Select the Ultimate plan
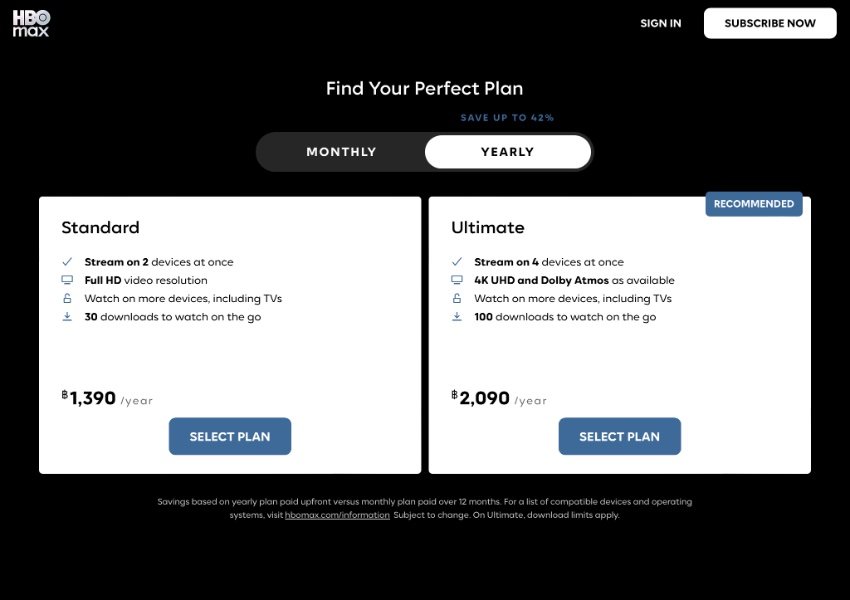The width and height of the screenshot is (850, 600). point(620,436)
